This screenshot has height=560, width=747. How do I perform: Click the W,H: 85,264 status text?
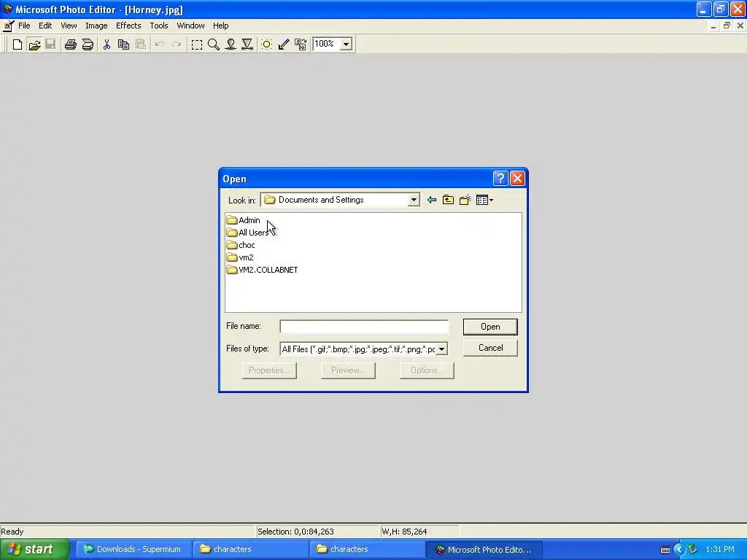pos(404,532)
